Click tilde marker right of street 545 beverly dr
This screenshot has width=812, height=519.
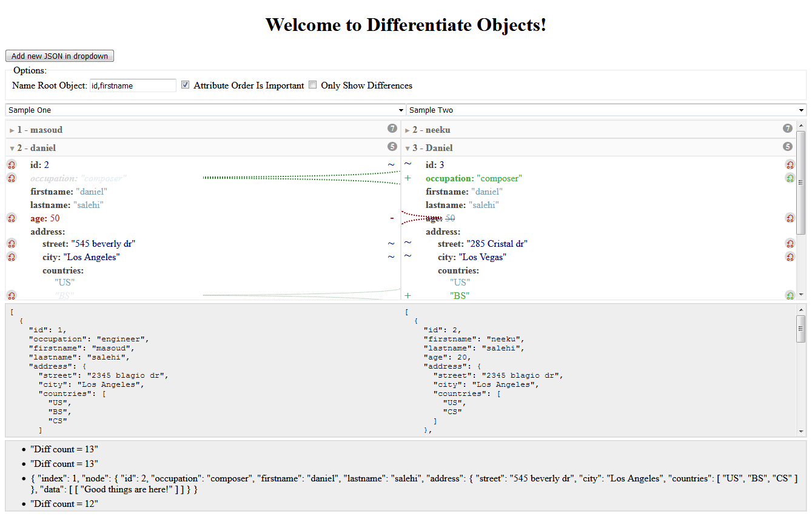(391, 244)
